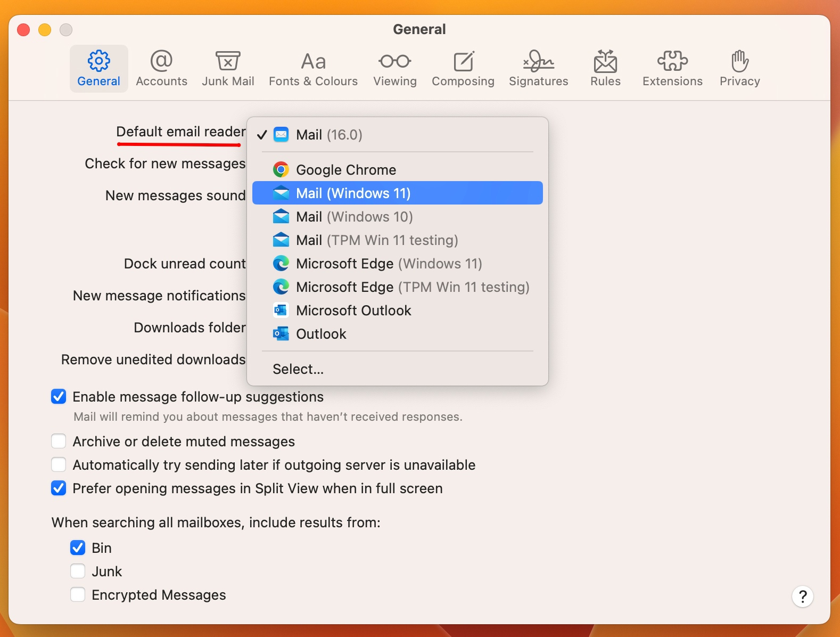This screenshot has height=637, width=840.
Task: Choose Google Chrome as default email reader
Action: pyautogui.click(x=346, y=170)
